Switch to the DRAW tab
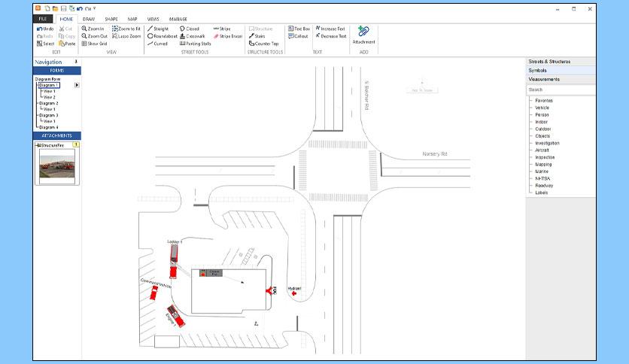This screenshot has width=629, height=364. [x=89, y=19]
